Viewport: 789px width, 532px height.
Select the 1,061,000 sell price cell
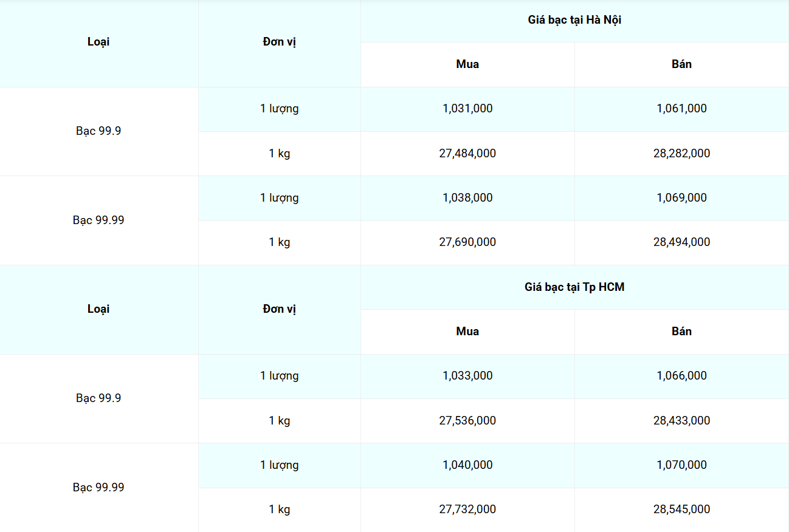click(x=681, y=109)
